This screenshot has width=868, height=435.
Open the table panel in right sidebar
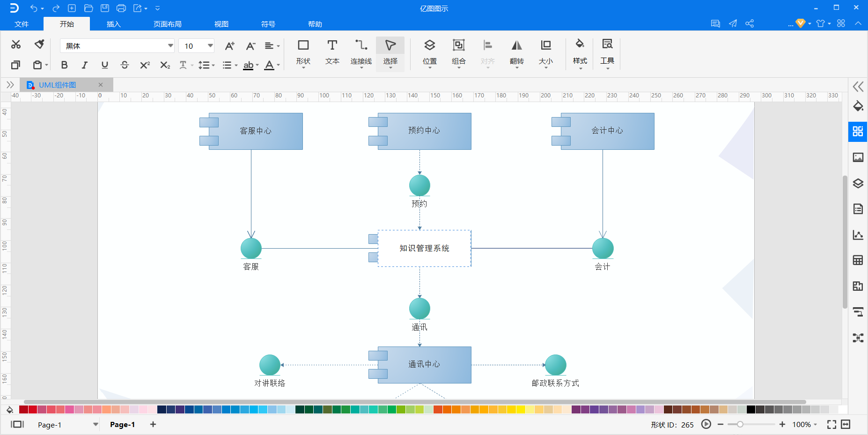point(858,260)
